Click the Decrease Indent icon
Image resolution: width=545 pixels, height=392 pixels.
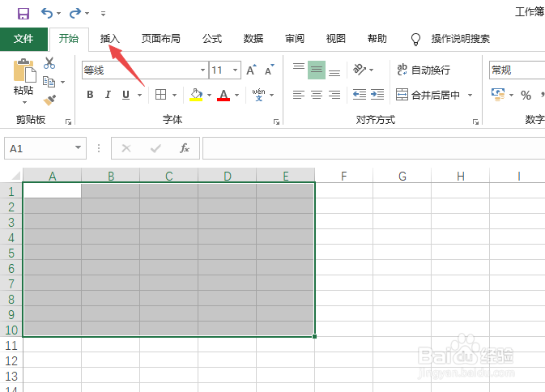tap(360, 95)
